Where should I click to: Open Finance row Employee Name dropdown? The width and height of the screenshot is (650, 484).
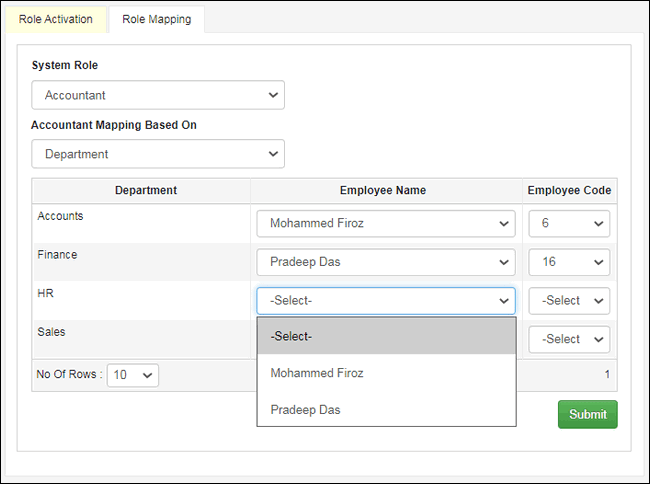(x=386, y=262)
